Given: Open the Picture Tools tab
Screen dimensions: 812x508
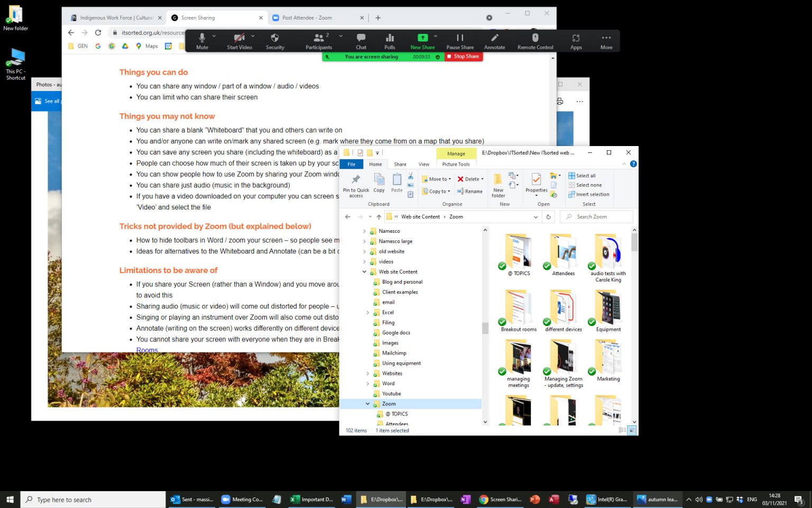Looking at the screenshot, I should pyautogui.click(x=456, y=164).
